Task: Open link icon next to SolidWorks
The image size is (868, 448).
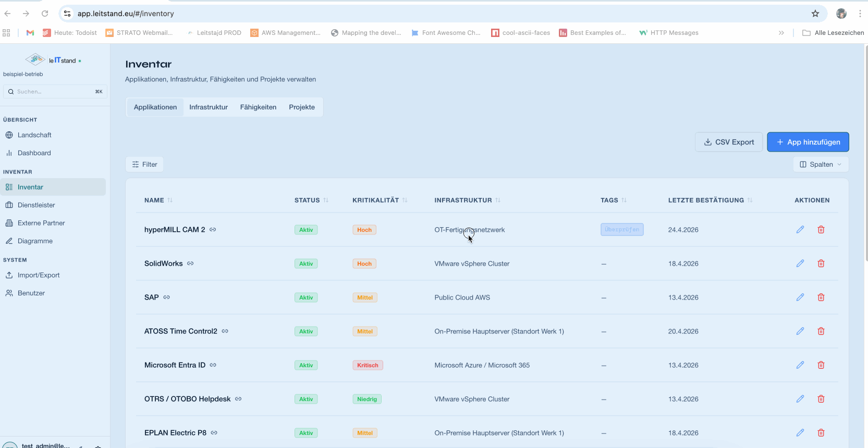Action: 190,264
